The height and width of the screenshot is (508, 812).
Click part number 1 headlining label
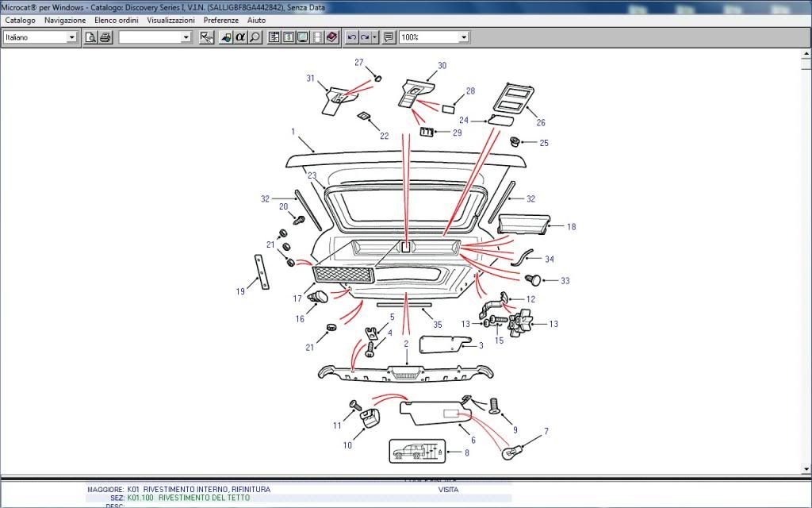(x=293, y=131)
